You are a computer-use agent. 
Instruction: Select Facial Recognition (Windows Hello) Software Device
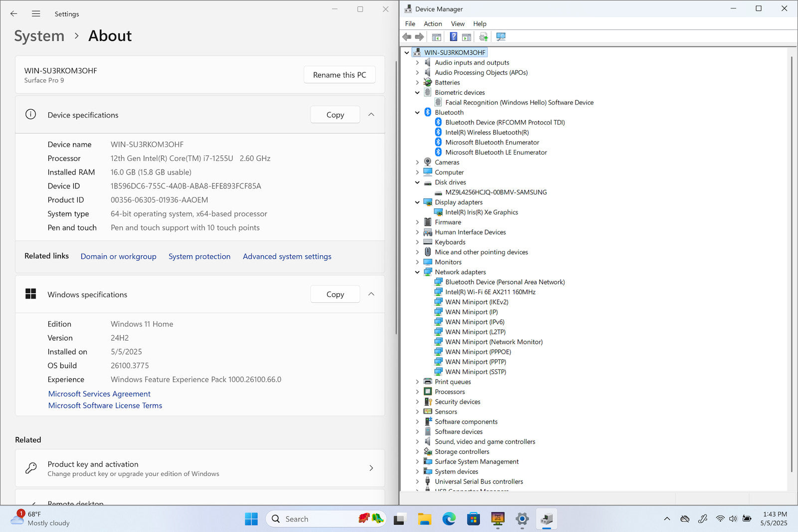pyautogui.click(x=519, y=102)
